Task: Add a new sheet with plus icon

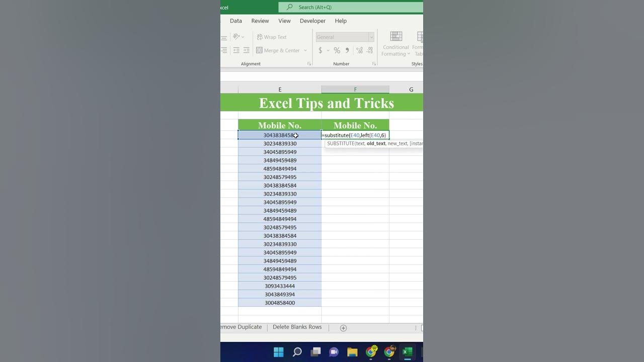Action: pos(343,328)
